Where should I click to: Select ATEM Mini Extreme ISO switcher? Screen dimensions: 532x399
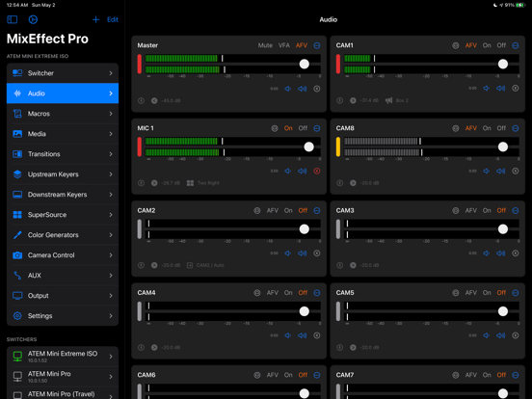63,357
